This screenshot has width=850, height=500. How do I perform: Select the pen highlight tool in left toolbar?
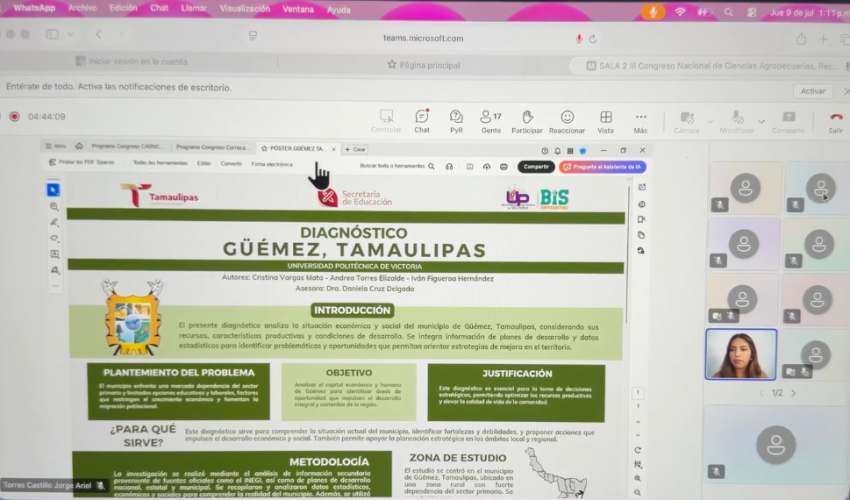click(x=54, y=222)
